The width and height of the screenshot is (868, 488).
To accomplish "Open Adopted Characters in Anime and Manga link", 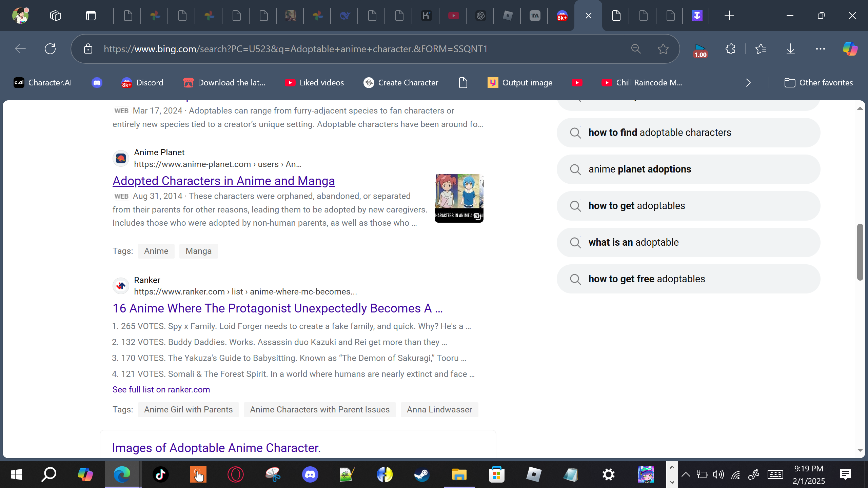I will point(223,181).
